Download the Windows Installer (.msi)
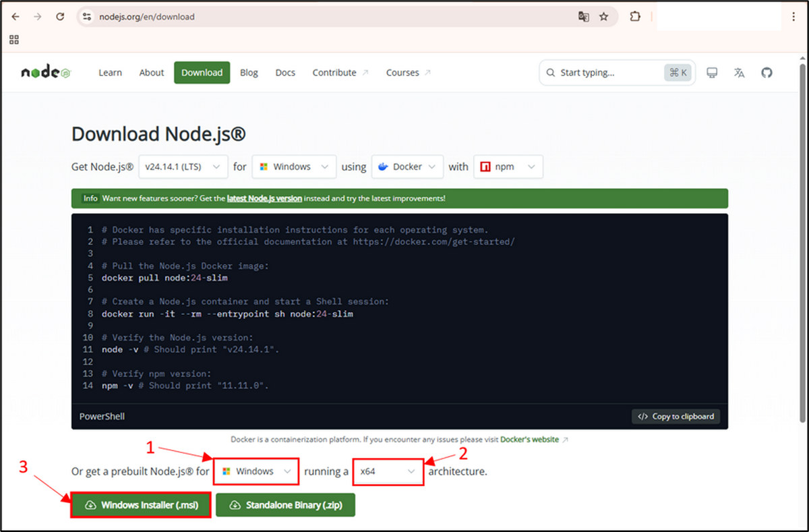The height and width of the screenshot is (532, 809). point(140,504)
